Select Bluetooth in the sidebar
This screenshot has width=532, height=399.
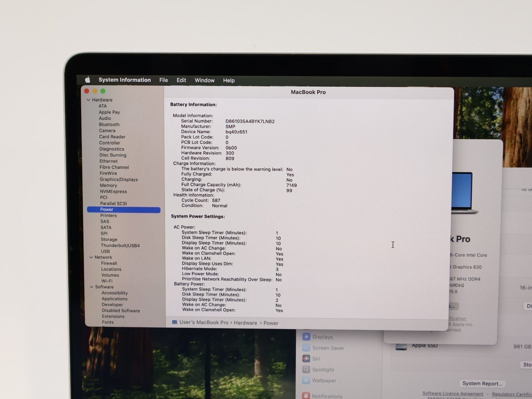point(109,124)
